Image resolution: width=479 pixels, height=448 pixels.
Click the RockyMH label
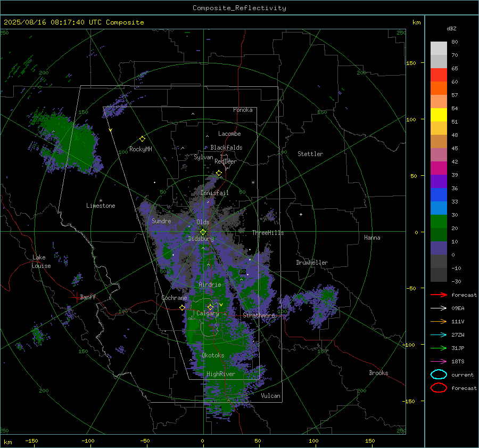(x=141, y=149)
